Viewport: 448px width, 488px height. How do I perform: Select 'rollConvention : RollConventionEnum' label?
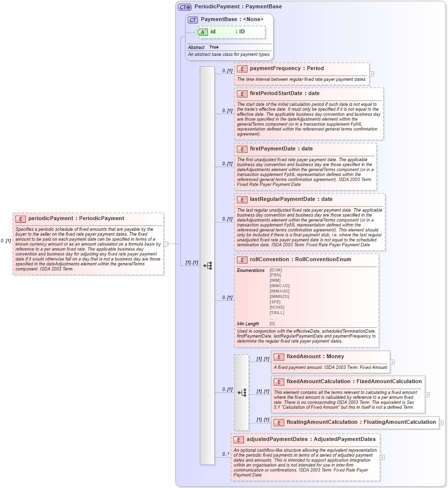pyautogui.click(x=300, y=260)
